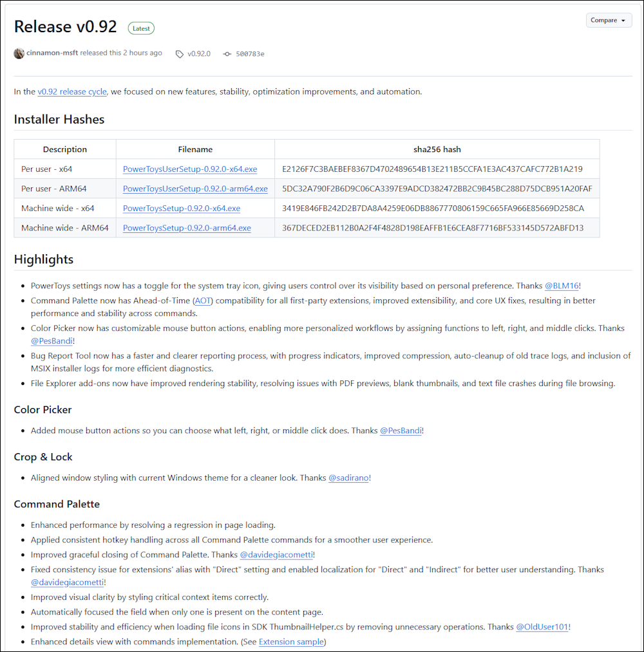Click the 'Bug Report Tool now has' highlight
The height and width of the screenshot is (652, 644).
click(331, 362)
